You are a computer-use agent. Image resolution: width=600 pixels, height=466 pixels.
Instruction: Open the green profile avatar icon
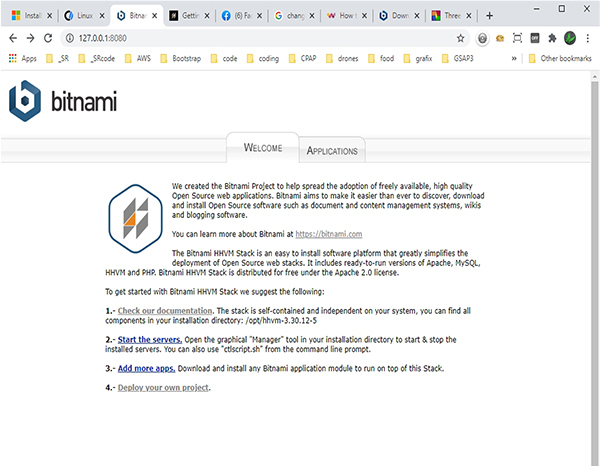[570, 38]
